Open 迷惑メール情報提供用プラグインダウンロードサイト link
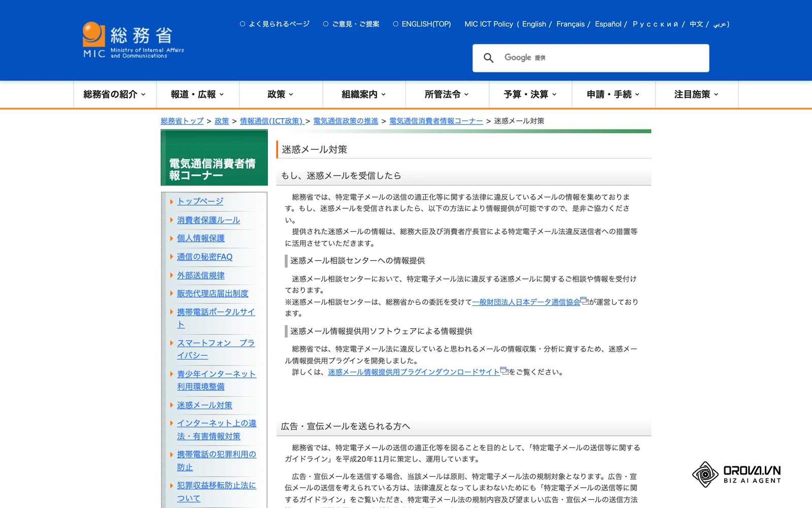 414,372
